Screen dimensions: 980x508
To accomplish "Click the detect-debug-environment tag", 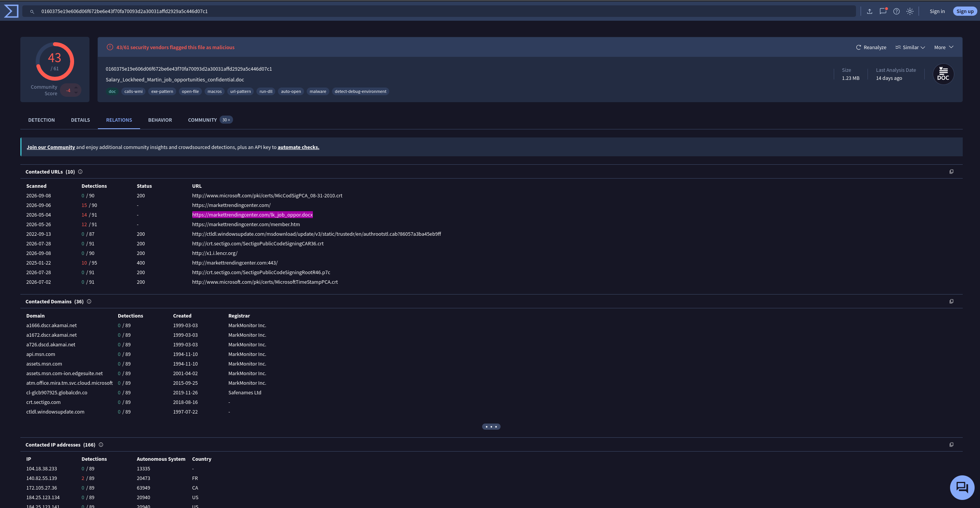I will click(360, 91).
